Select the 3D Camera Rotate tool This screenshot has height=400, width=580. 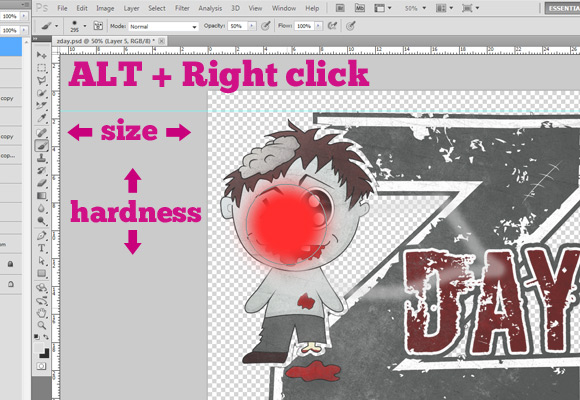pos(41,300)
